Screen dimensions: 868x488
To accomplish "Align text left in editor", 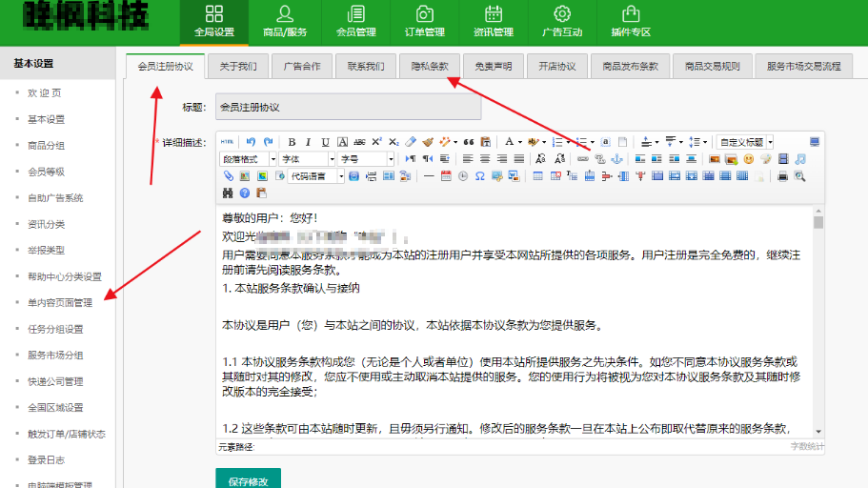I will [468, 159].
